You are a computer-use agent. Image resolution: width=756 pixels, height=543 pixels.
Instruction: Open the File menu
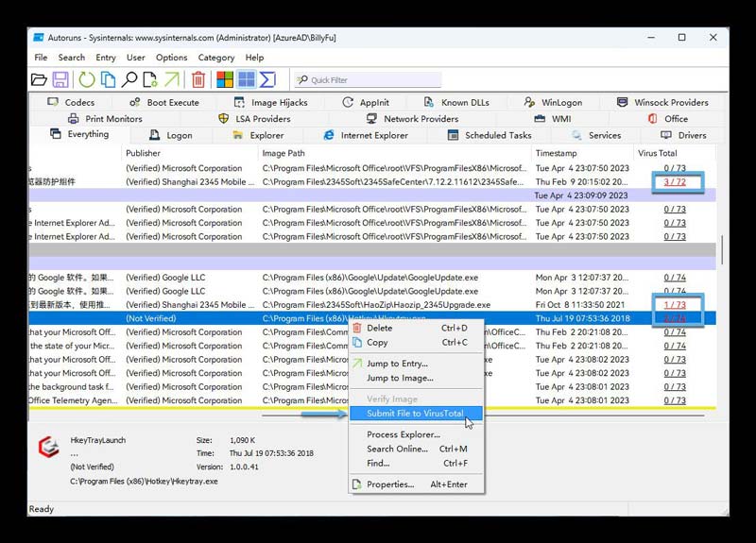coord(41,58)
